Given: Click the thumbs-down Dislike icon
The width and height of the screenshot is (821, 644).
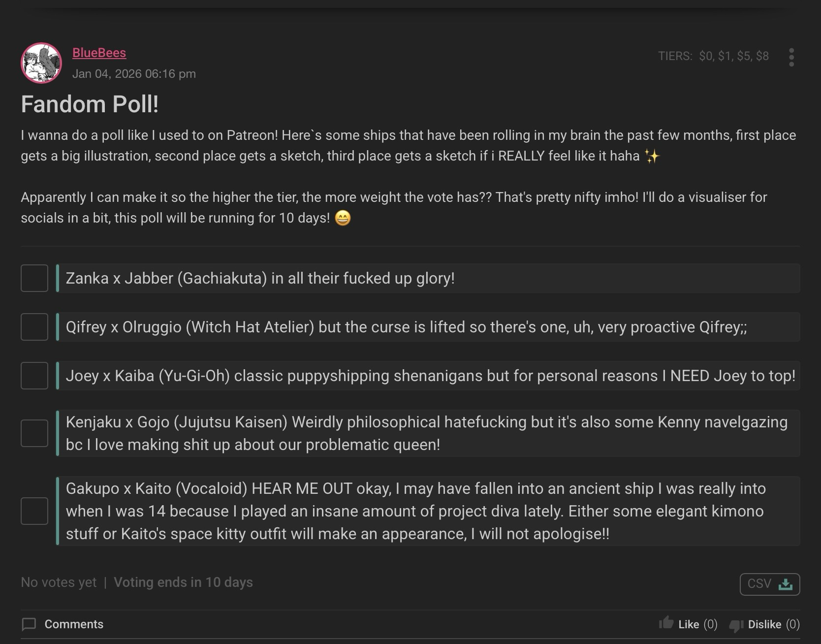Looking at the screenshot, I should [736, 625].
